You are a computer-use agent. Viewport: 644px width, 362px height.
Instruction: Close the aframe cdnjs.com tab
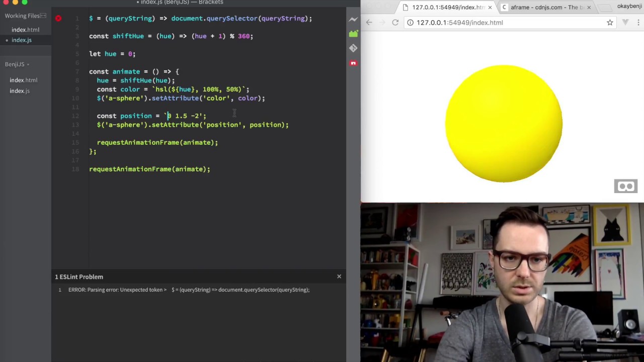click(589, 8)
